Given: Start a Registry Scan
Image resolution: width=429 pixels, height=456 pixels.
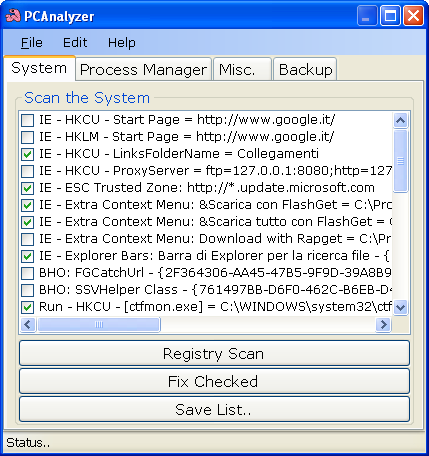Looking at the screenshot, I should tap(214, 353).
